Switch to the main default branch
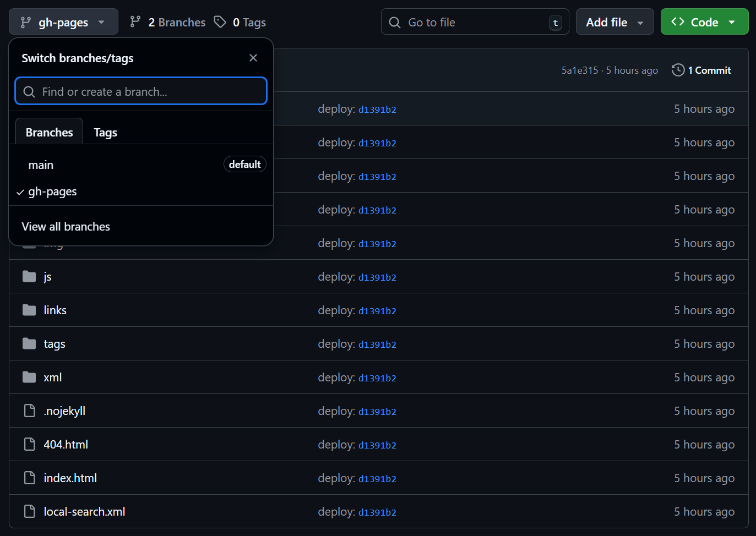This screenshot has height=536, width=756. [41, 165]
